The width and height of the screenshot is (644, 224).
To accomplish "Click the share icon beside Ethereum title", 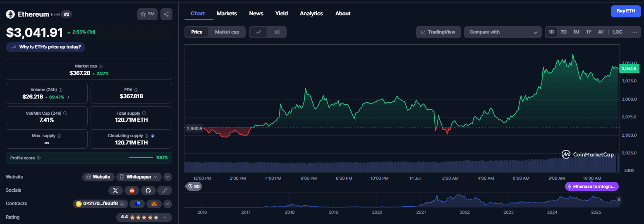I will point(166,14).
